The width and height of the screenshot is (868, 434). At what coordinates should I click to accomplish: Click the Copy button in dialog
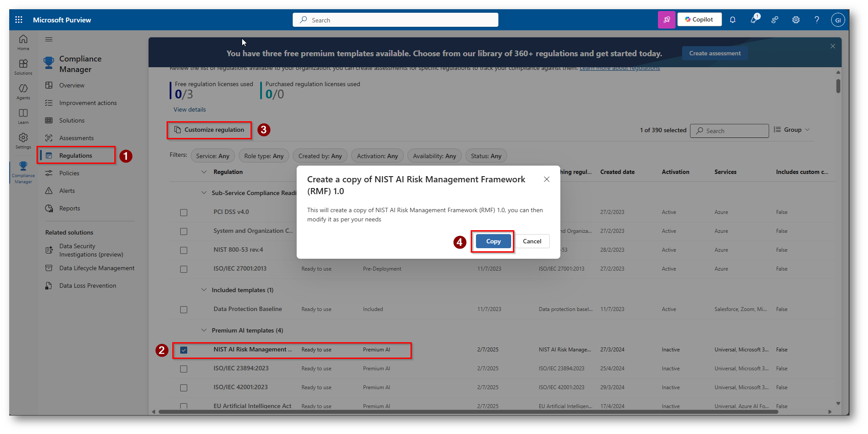tap(493, 241)
